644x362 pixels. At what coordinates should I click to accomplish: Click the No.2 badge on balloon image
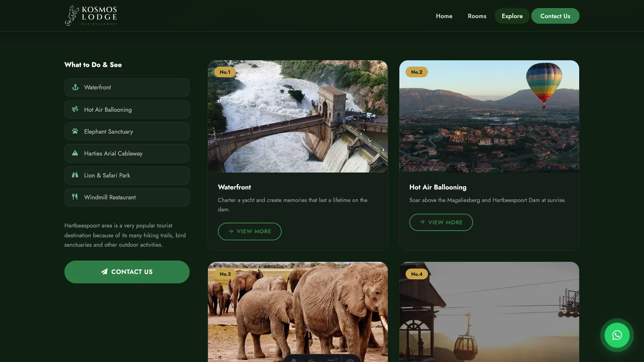pyautogui.click(x=417, y=72)
